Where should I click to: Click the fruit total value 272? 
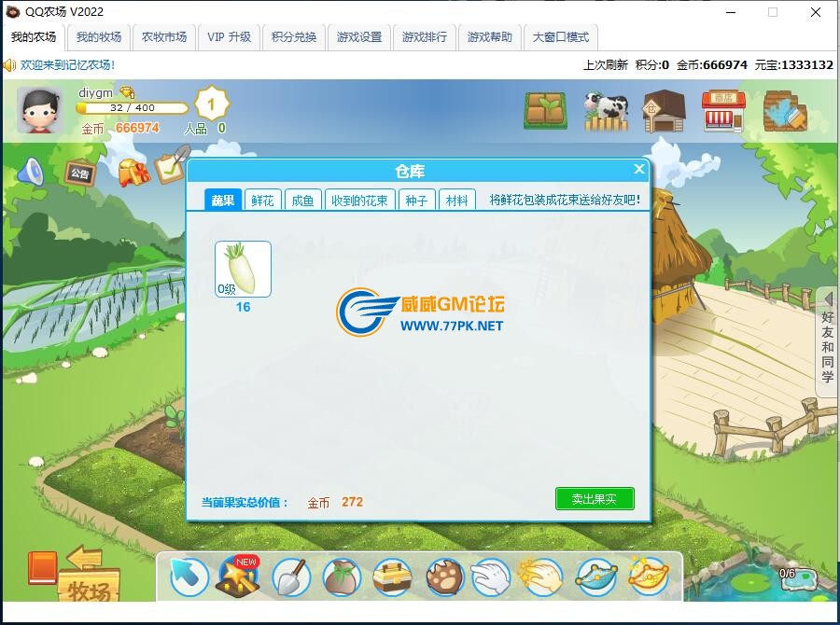pyautogui.click(x=353, y=502)
